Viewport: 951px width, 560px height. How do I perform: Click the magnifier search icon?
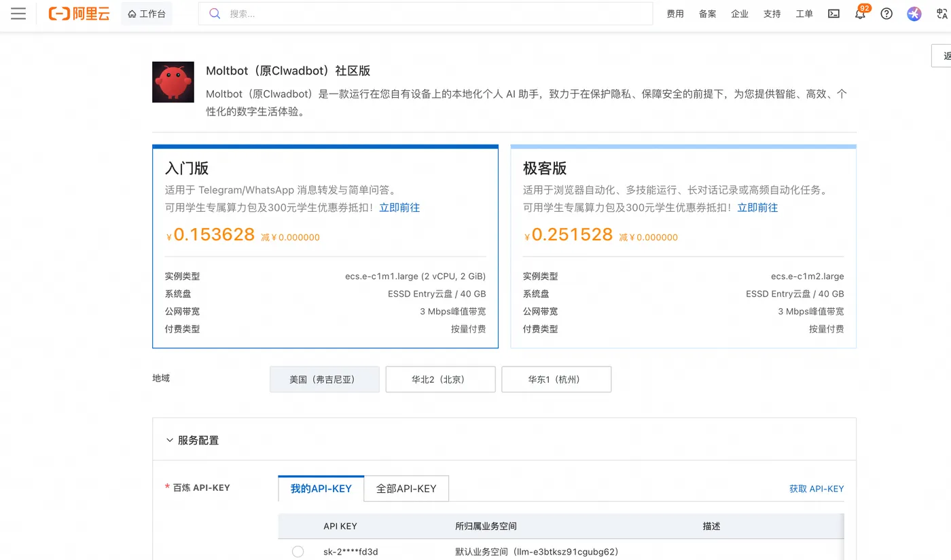coord(215,14)
